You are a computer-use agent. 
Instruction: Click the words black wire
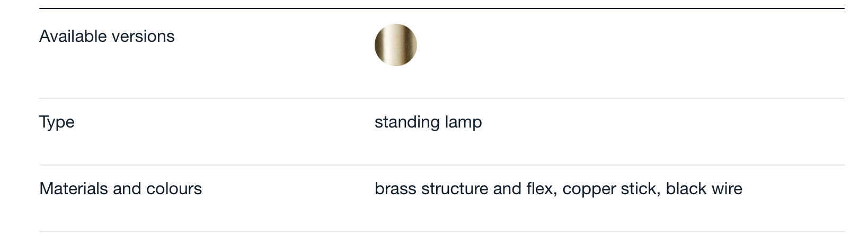[x=704, y=189]
